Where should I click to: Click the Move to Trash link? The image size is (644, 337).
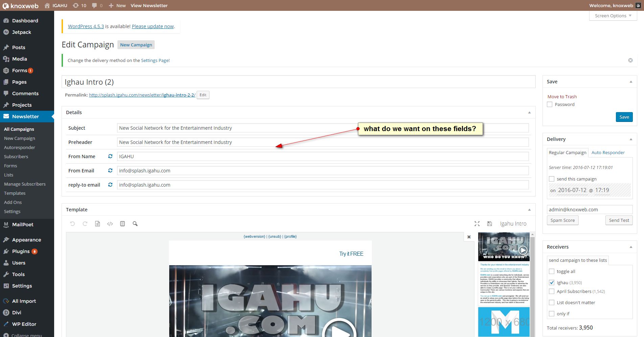(562, 97)
